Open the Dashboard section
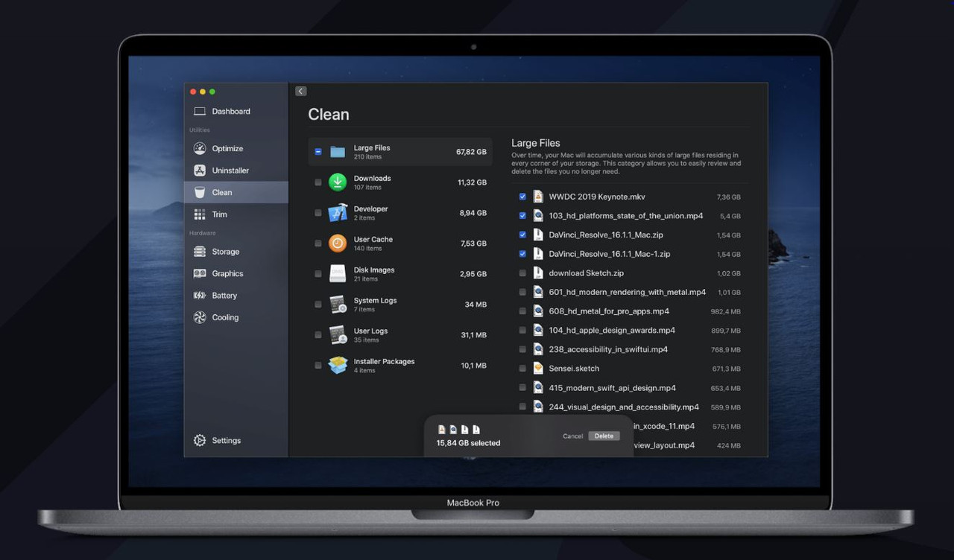This screenshot has width=954, height=560. click(x=236, y=112)
